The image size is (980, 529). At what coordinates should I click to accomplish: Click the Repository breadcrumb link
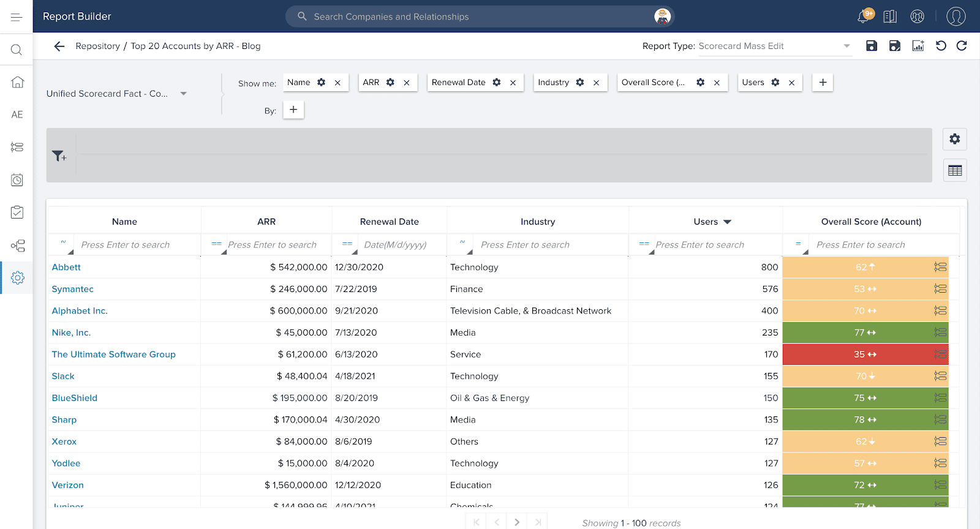(x=97, y=47)
